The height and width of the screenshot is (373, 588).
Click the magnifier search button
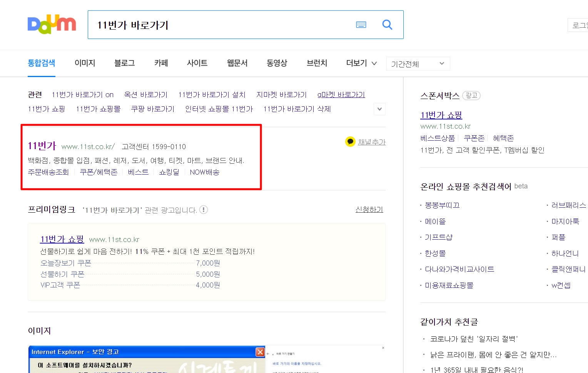coord(387,25)
